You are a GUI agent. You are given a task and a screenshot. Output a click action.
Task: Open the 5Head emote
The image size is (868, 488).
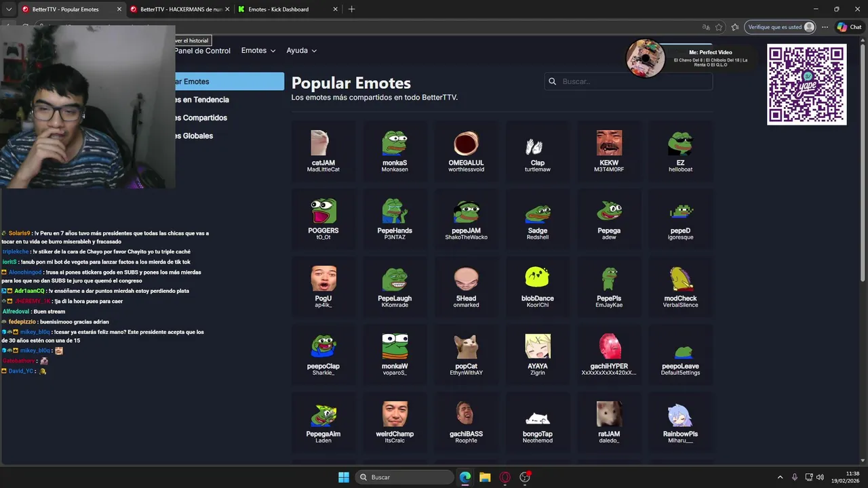coord(466,286)
